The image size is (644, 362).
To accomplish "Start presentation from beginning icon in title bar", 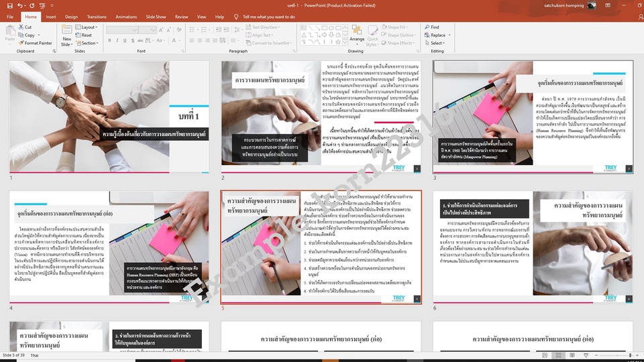I will click(42, 6).
